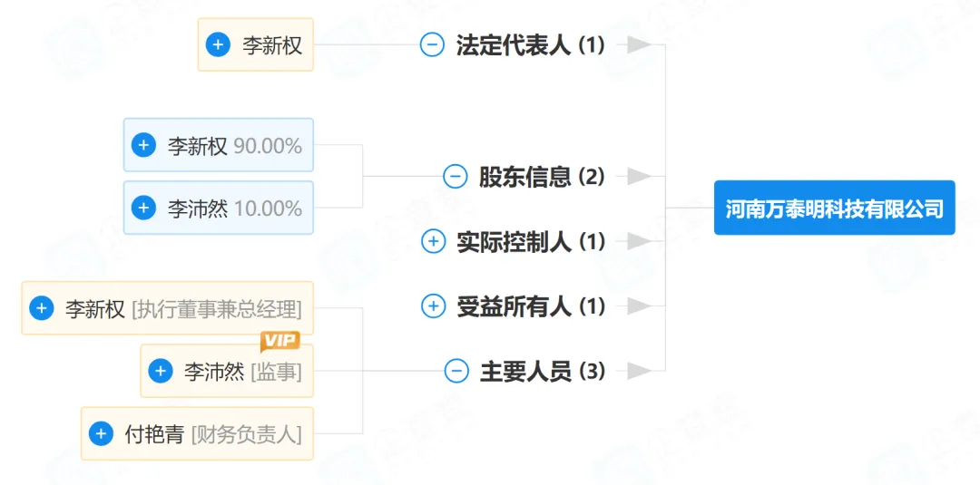Collapse the 法定代表人 branch
The image size is (980, 485).
(432, 44)
